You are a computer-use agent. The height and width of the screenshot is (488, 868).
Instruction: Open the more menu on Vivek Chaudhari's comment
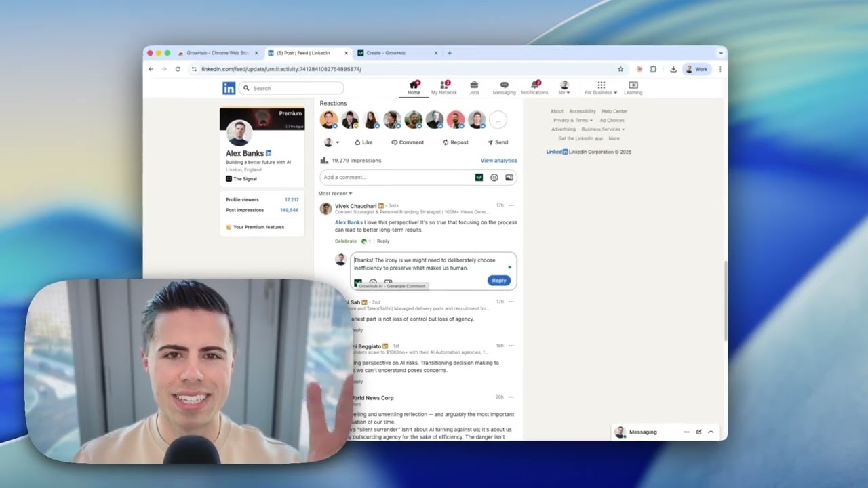pyautogui.click(x=511, y=205)
